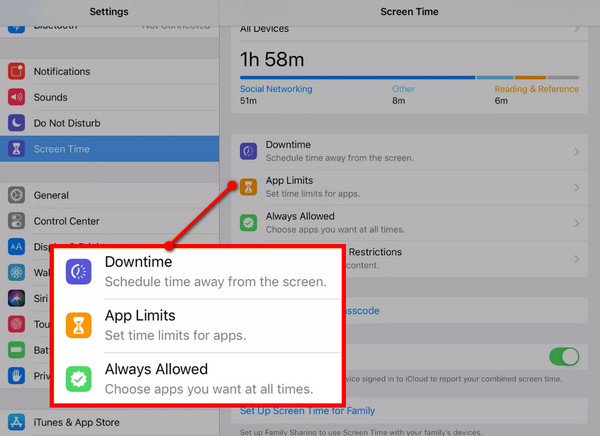
Task: Click the "Social Networking" category label
Action: click(x=276, y=89)
